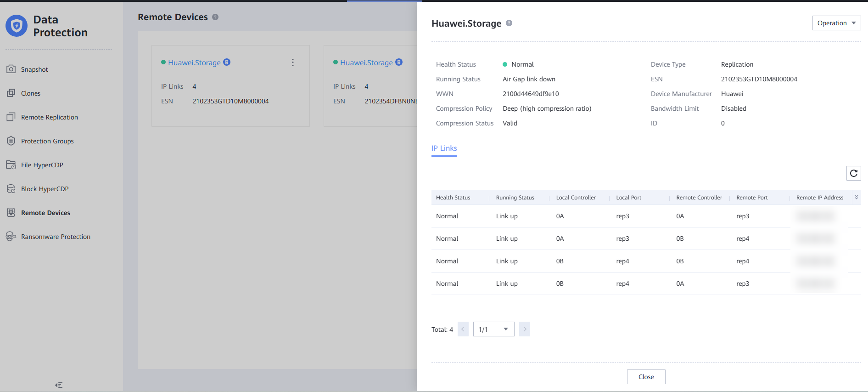Click the Protection Groups shield icon
This screenshot has height=392, width=868.
tap(11, 141)
